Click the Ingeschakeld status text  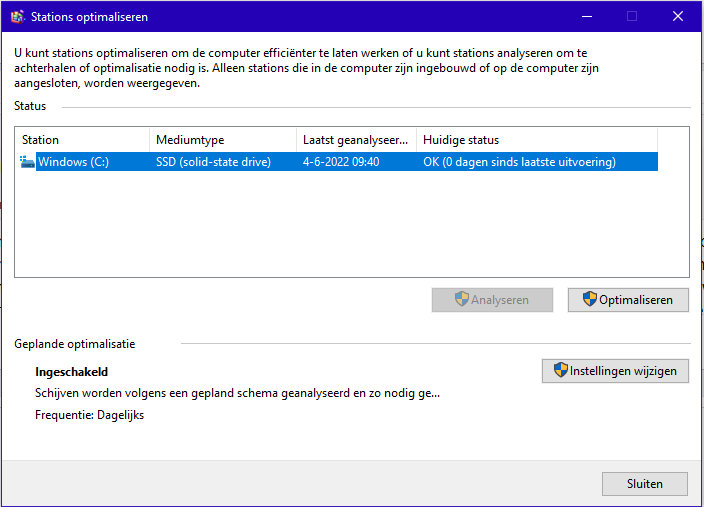pos(71,372)
